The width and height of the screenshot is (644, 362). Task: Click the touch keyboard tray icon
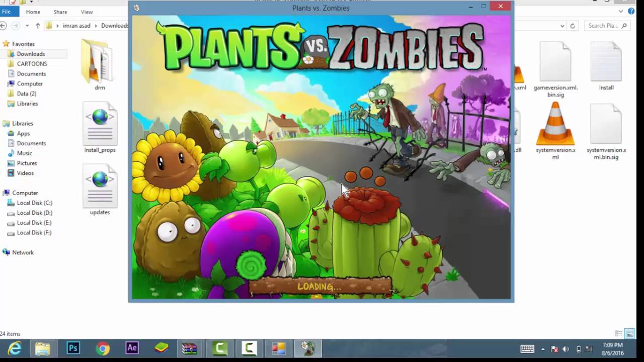click(527, 349)
